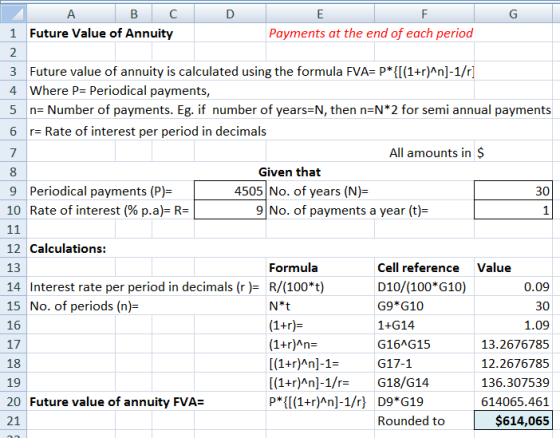
Task: Select the value 30 in row 15
Action: coord(513,306)
